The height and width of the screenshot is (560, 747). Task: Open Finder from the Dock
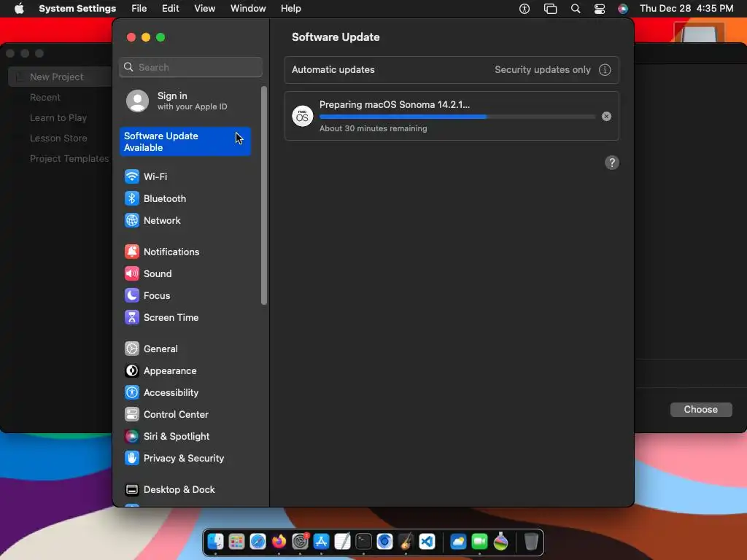click(x=215, y=542)
